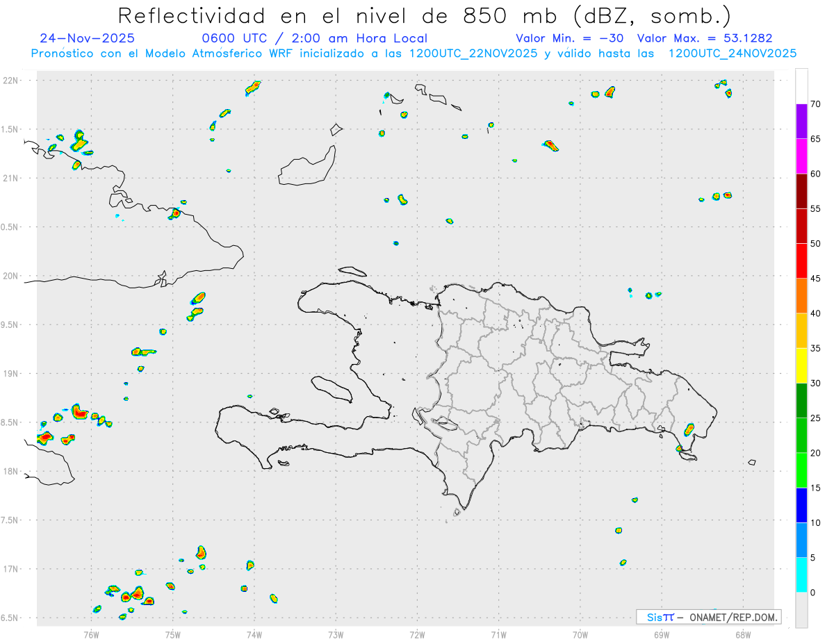
Task: Click the magenta 60–65 dBZ colorbar segment
Action: point(801,156)
